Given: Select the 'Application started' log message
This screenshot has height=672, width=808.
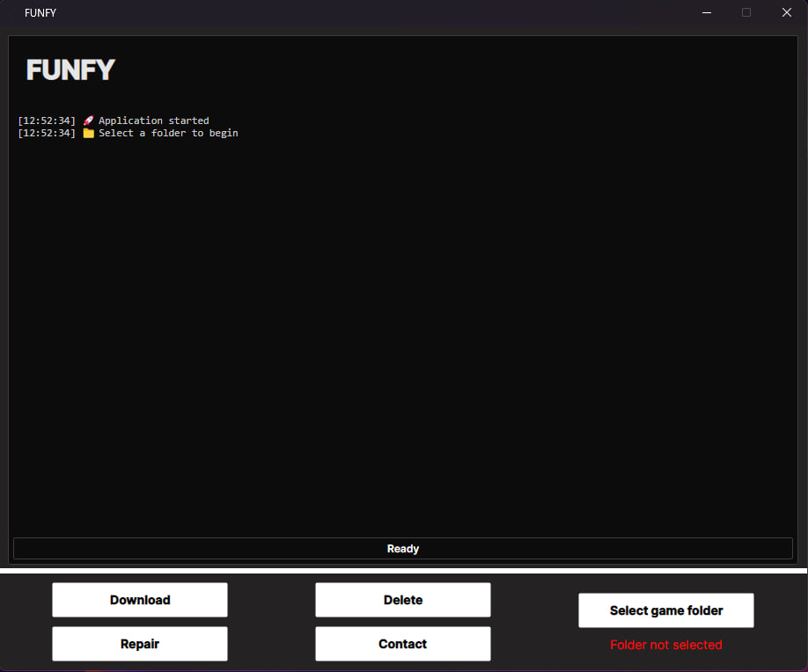Looking at the screenshot, I should coord(154,121).
